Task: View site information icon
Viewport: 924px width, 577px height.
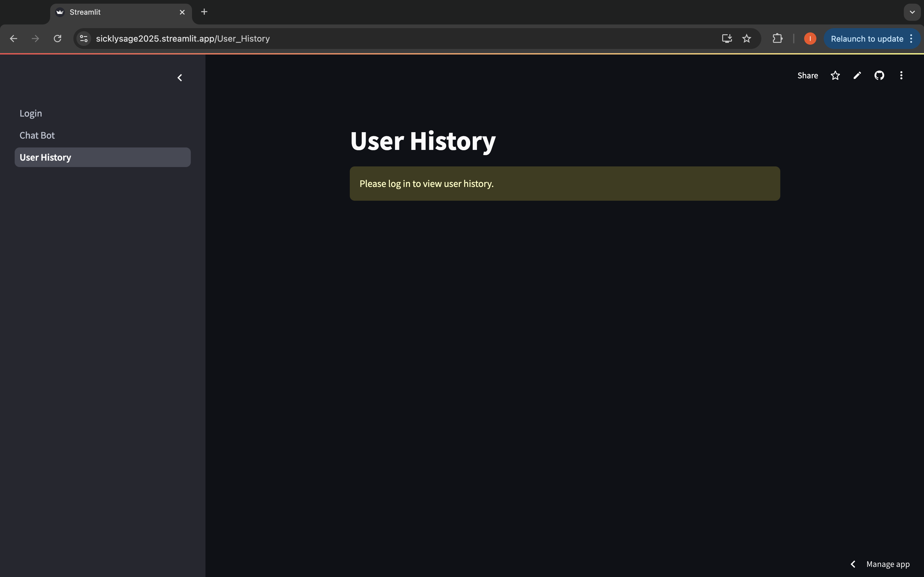Action: pos(84,39)
